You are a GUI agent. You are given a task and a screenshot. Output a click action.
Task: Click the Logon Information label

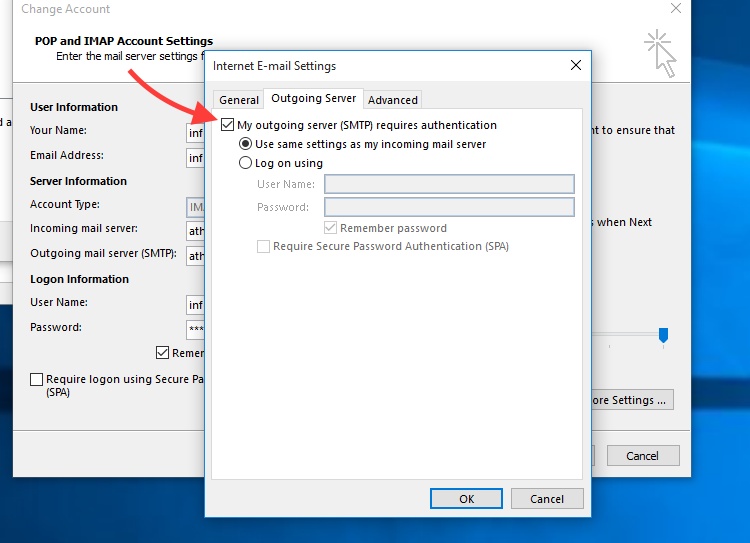[79, 279]
